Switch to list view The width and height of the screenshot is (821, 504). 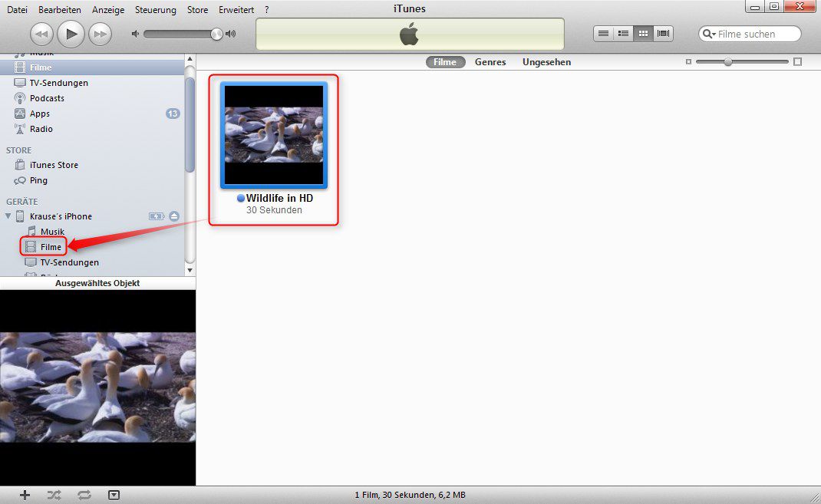[604, 34]
